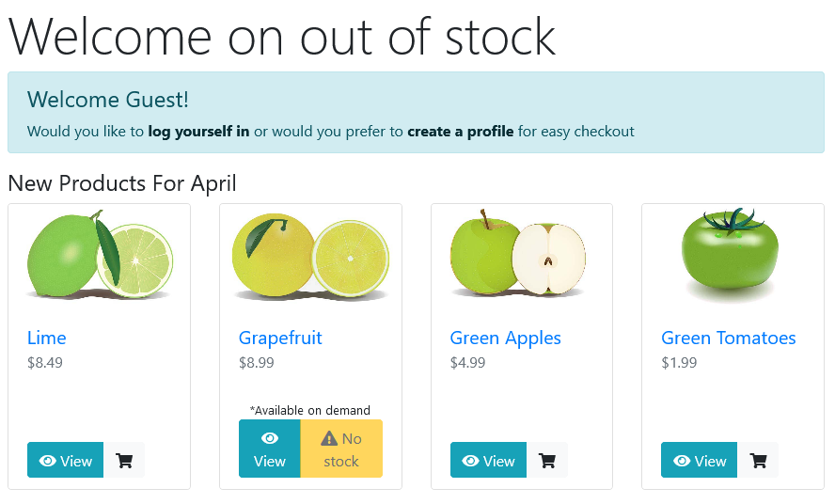Viewport: 835px width, 504px height.
Task: Follow the Green Apples title link
Action: [505, 338]
